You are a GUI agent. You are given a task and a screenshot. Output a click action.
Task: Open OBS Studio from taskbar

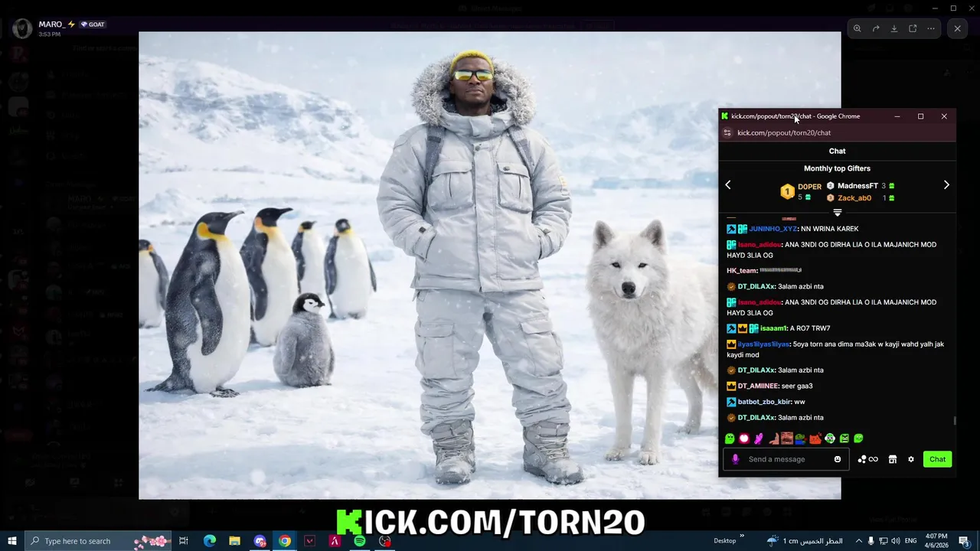(x=384, y=541)
